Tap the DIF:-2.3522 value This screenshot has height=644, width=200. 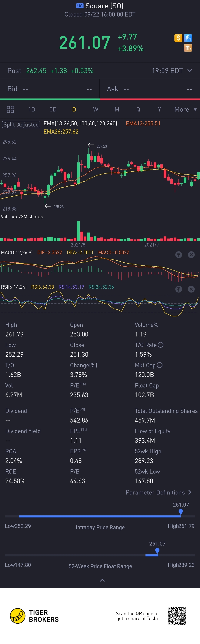[x=50, y=252]
